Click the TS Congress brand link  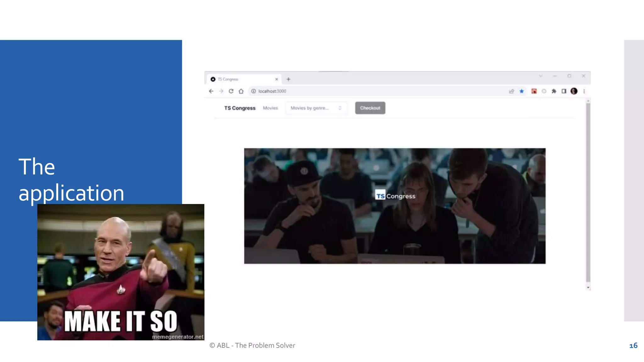tap(240, 108)
